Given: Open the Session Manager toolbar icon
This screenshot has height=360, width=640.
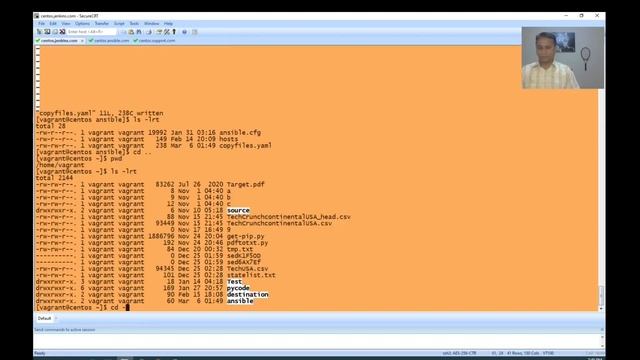Looking at the screenshot, I should 39,31.
